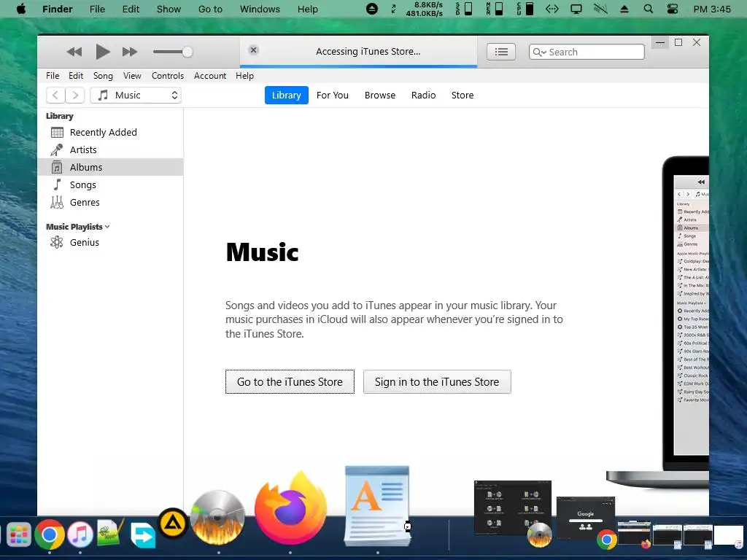The image size is (747, 560).
Task: Click the network speed indicator
Action: pos(424,9)
